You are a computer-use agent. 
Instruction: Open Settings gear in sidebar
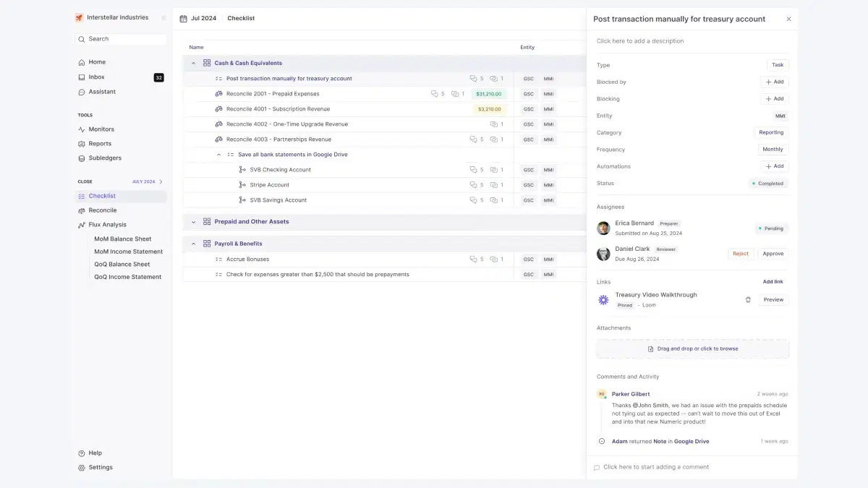82,467
